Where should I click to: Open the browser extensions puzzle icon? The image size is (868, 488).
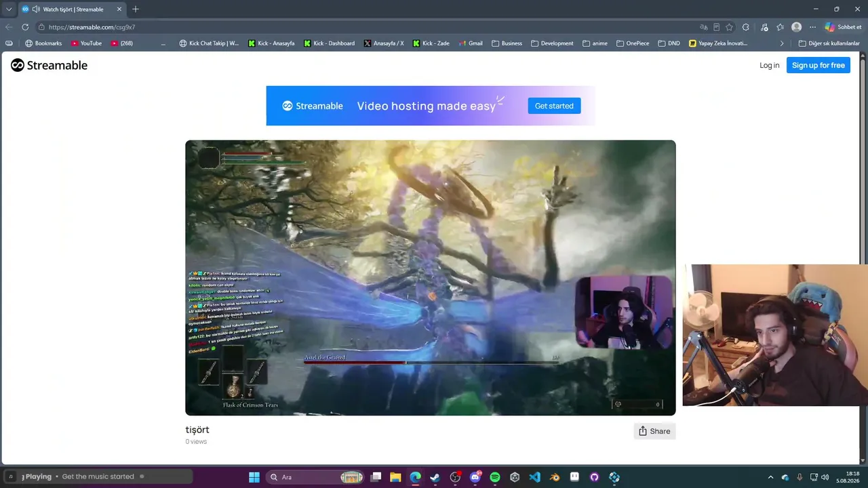pyautogui.click(x=746, y=27)
